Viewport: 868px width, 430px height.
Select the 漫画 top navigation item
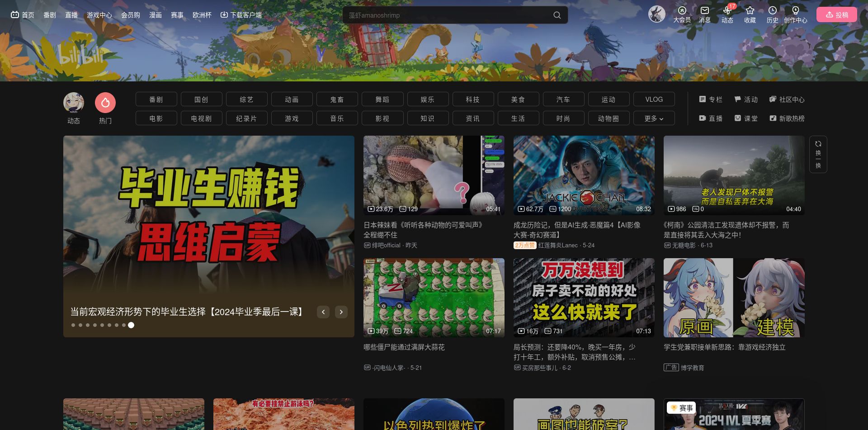point(156,15)
